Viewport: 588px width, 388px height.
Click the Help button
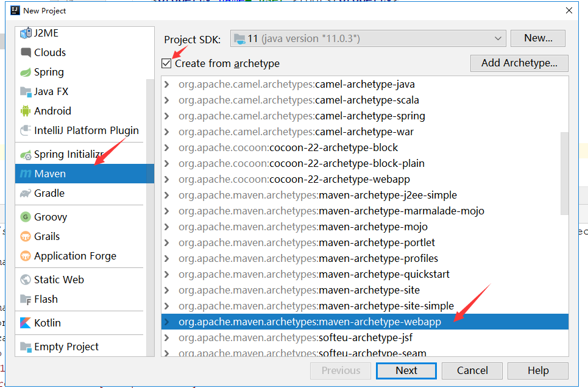click(538, 371)
